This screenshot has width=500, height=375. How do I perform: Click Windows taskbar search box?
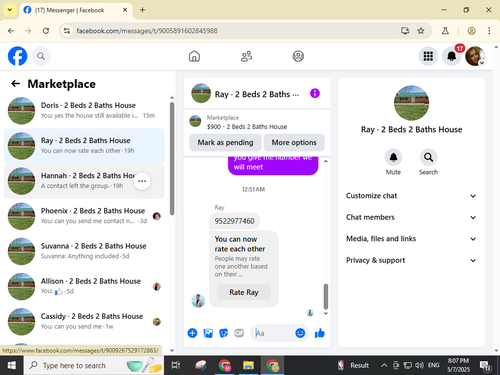94,365
